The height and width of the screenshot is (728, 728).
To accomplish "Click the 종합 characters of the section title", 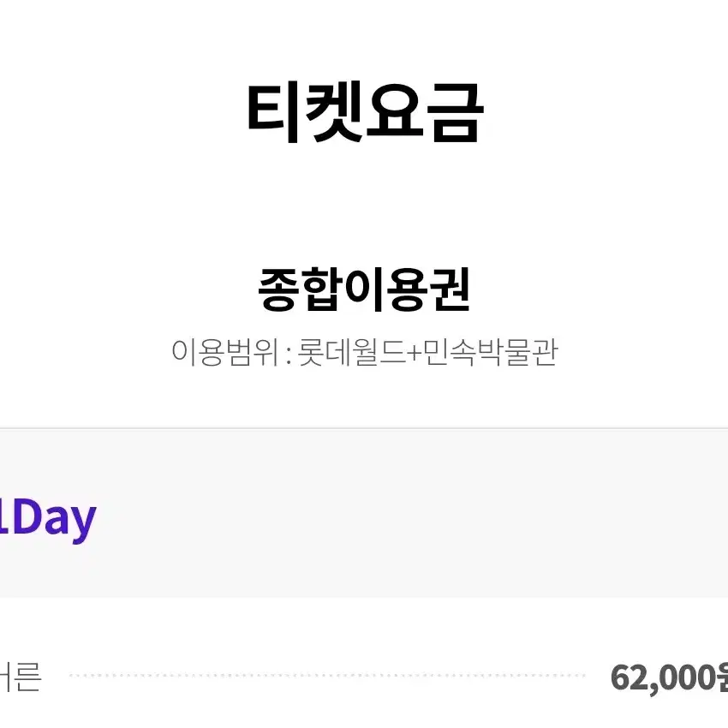I will [x=300, y=289].
